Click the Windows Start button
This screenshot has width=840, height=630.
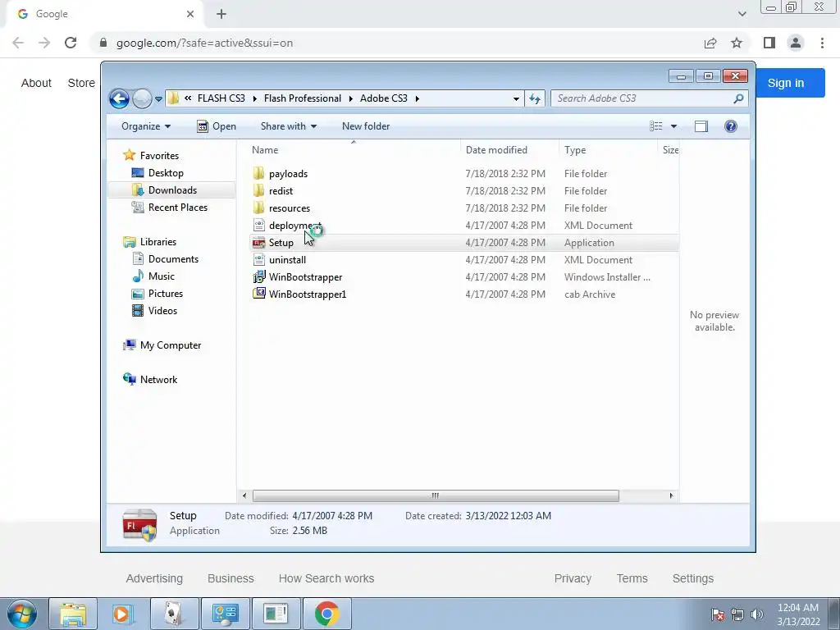(x=21, y=614)
